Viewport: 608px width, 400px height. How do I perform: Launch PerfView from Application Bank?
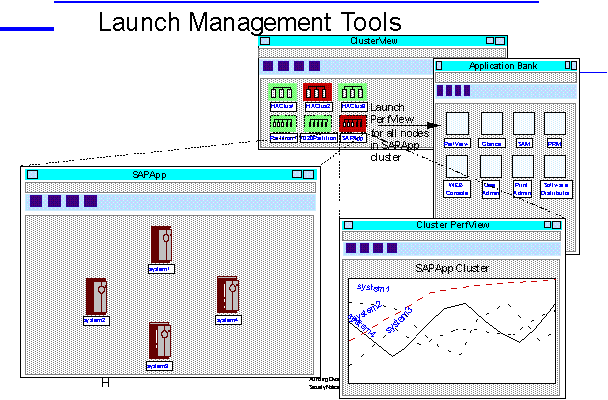pyautogui.click(x=456, y=124)
